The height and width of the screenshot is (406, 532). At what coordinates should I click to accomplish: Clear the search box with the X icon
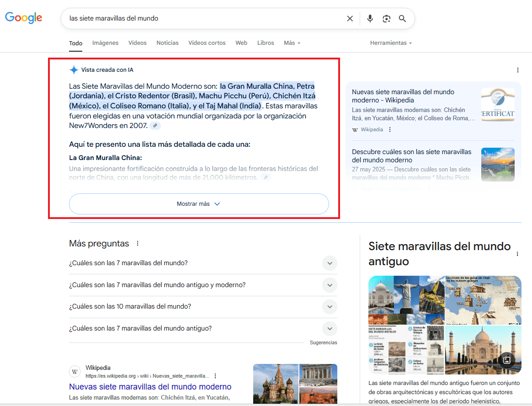click(x=350, y=18)
